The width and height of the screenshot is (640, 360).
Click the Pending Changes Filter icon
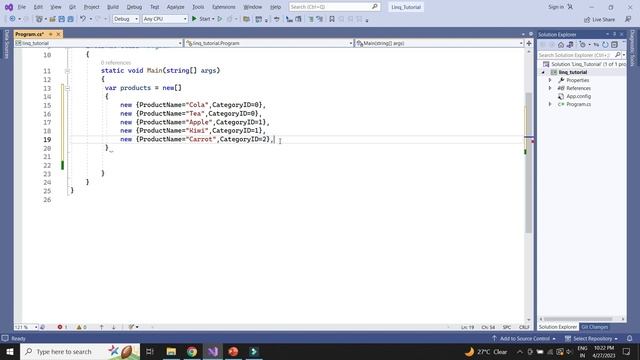coord(582,45)
